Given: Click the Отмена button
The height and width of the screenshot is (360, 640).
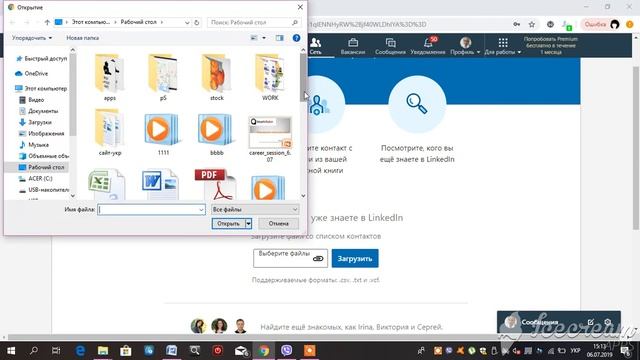Looking at the screenshot, I should [x=278, y=224].
